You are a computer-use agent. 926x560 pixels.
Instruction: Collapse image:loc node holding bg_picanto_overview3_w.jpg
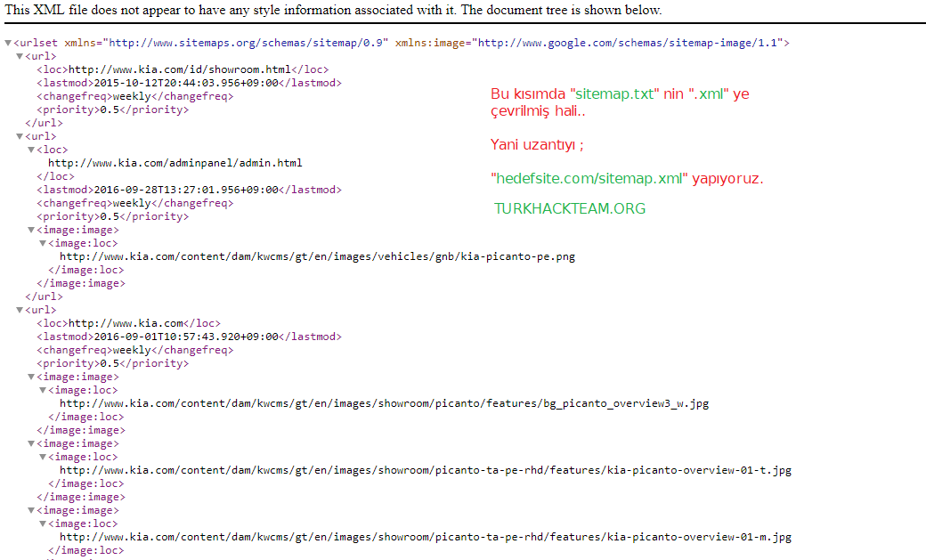click(x=43, y=391)
